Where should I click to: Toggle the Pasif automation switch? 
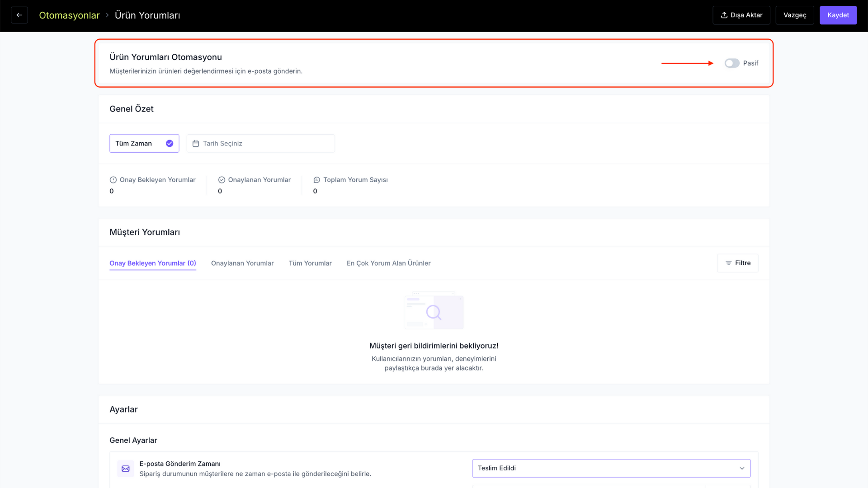tap(732, 63)
